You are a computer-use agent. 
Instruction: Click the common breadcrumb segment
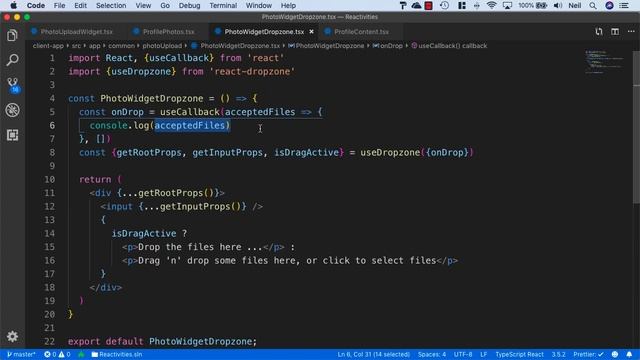(121, 46)
